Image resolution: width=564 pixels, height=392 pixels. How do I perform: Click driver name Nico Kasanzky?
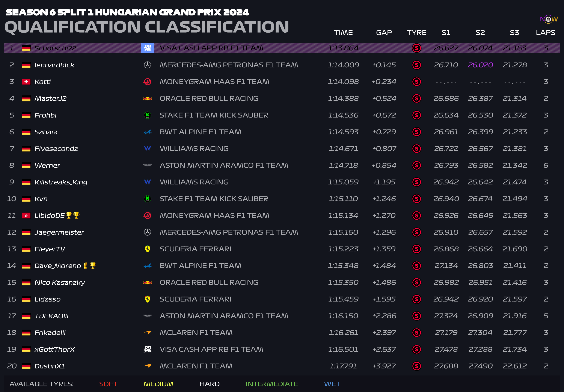tap(60, 283)
